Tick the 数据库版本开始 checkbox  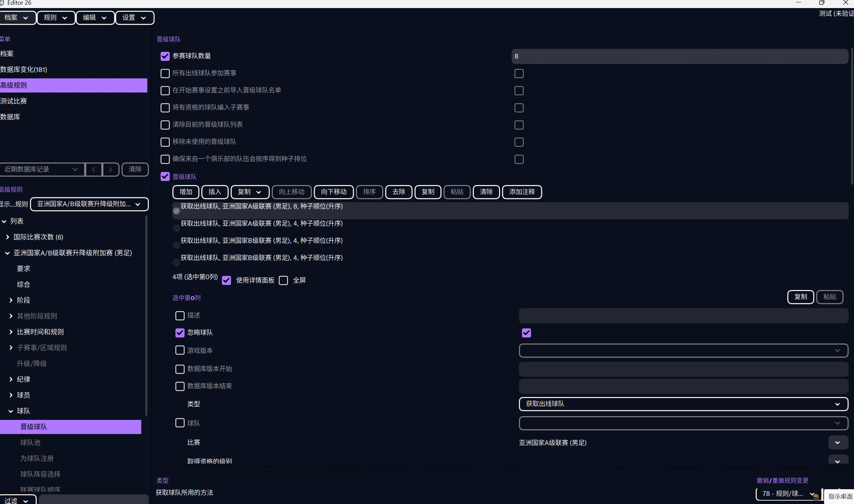(180, 369)
